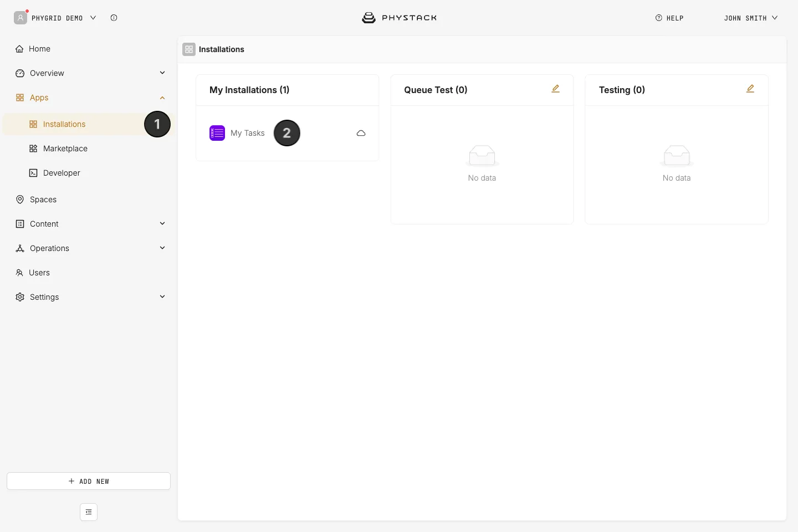Click the cloud icon on My Tasks row
798x532 pixels.
coord(361,133)
